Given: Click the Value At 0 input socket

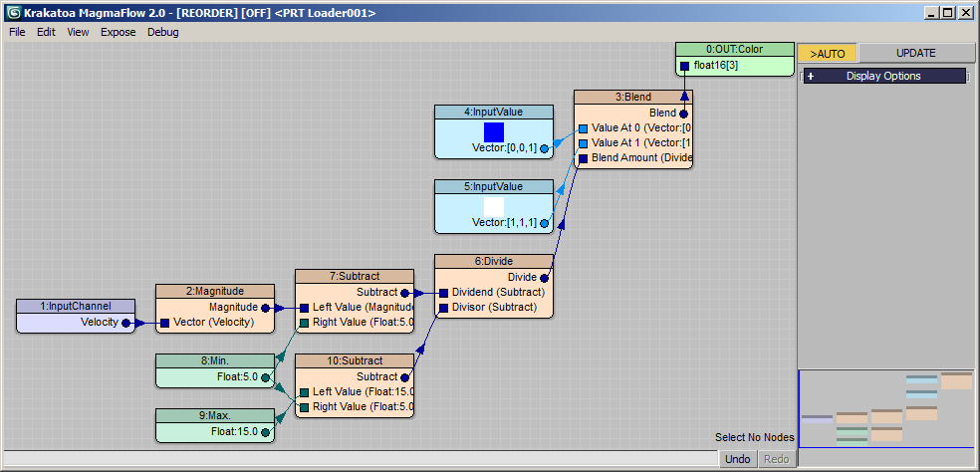Looking at the screenshot, I should point(583,128).
